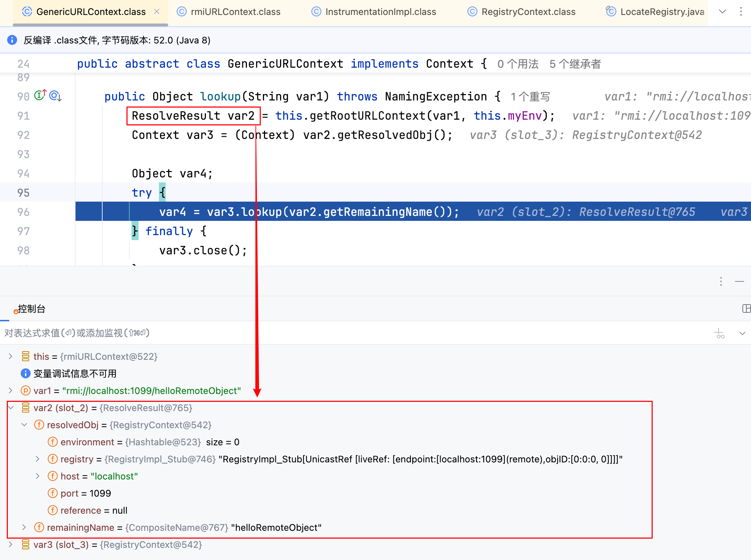Click the add watch glasses icon
The image size is (751, 560).
click(719, 333)
